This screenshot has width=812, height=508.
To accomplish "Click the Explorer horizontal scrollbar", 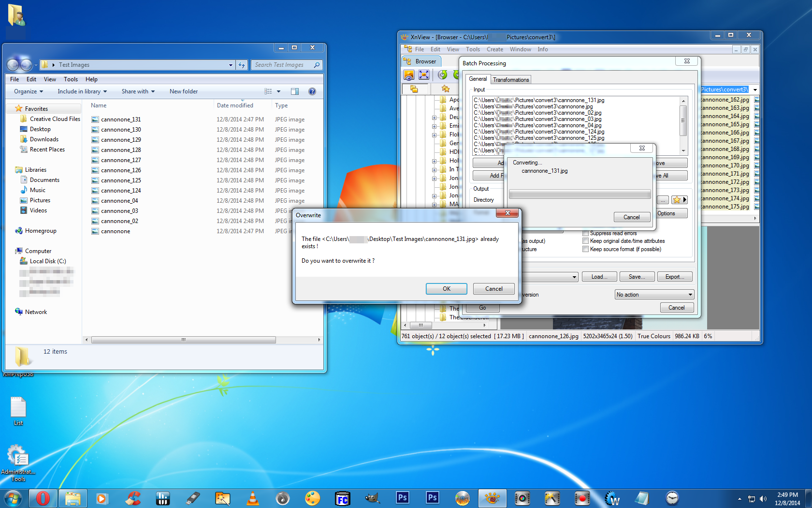I will click(184, 340).
